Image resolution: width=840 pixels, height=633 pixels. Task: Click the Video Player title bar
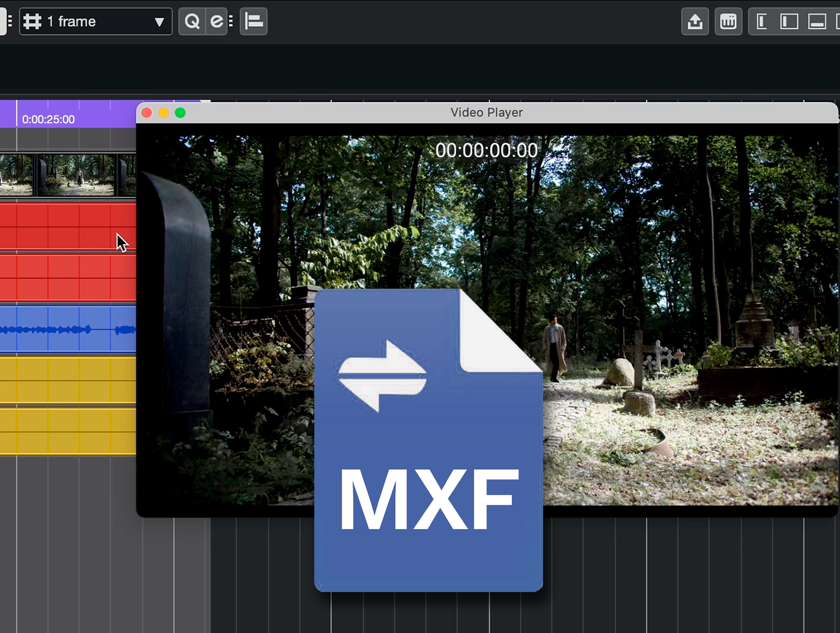(486, 113)
